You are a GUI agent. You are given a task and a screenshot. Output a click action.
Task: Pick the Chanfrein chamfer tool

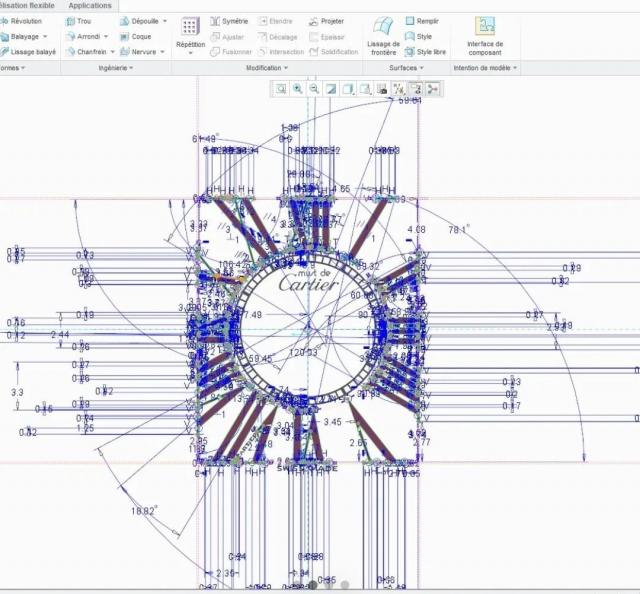(x=86, y=52)
